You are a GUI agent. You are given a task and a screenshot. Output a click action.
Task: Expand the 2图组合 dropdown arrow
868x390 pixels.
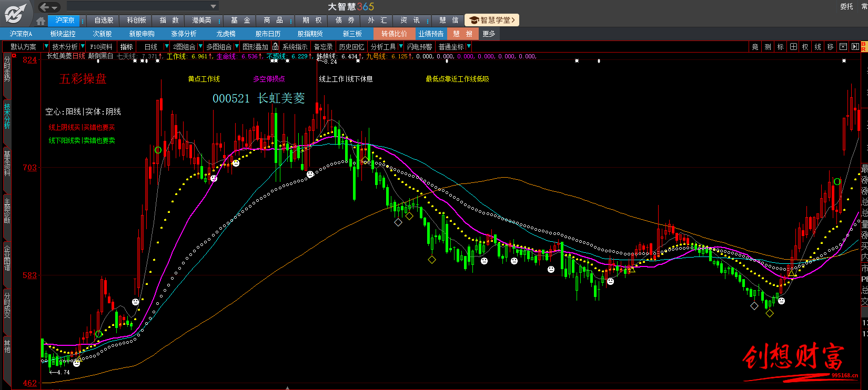click(200, 47)
